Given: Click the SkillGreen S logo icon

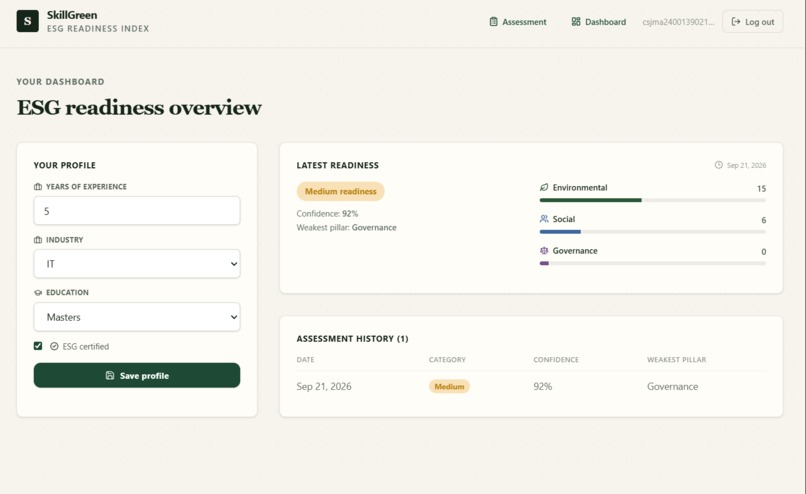Looking at the screenshot, I should 27,21.
